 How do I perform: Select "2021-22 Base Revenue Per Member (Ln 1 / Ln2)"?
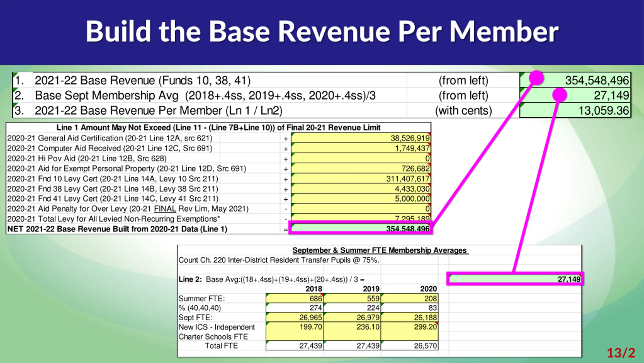pyautogui.click(x=158, y=111)
